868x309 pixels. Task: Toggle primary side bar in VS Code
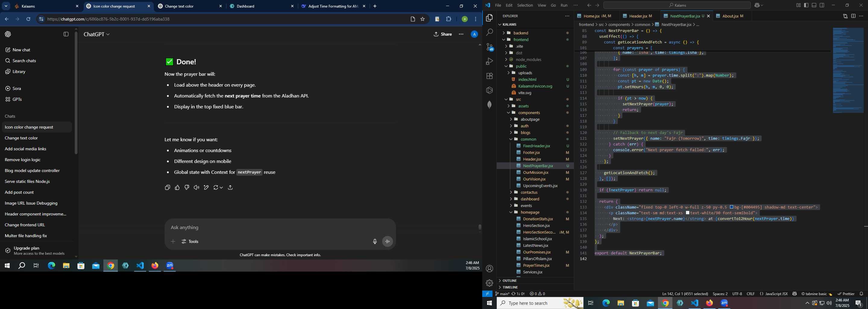[x=806, y=5]
